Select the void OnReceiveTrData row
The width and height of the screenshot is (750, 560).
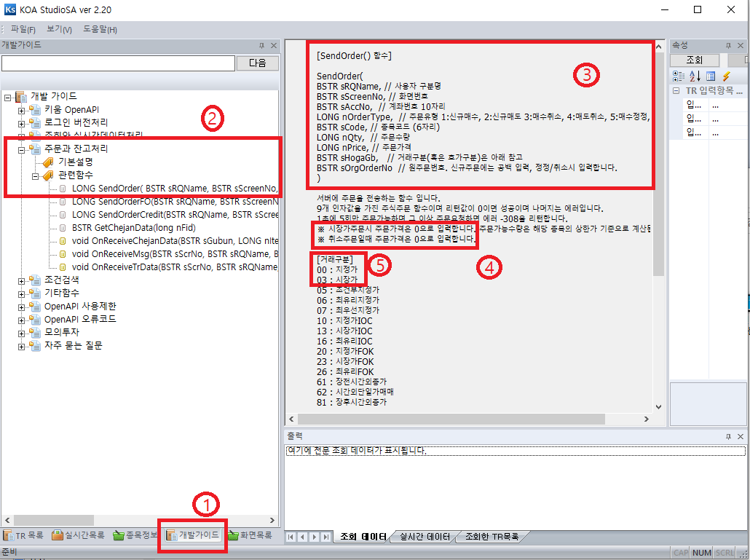(x=175, y=267)
